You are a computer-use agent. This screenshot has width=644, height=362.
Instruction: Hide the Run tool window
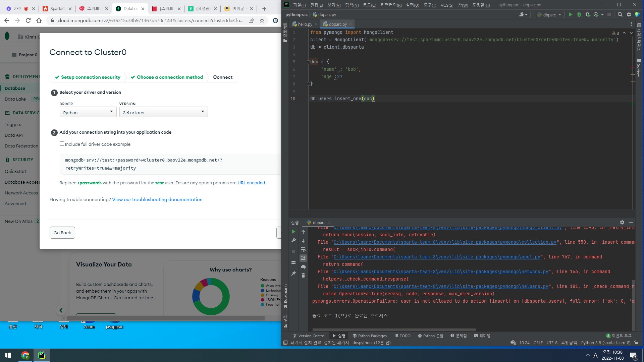pos(631,222)
